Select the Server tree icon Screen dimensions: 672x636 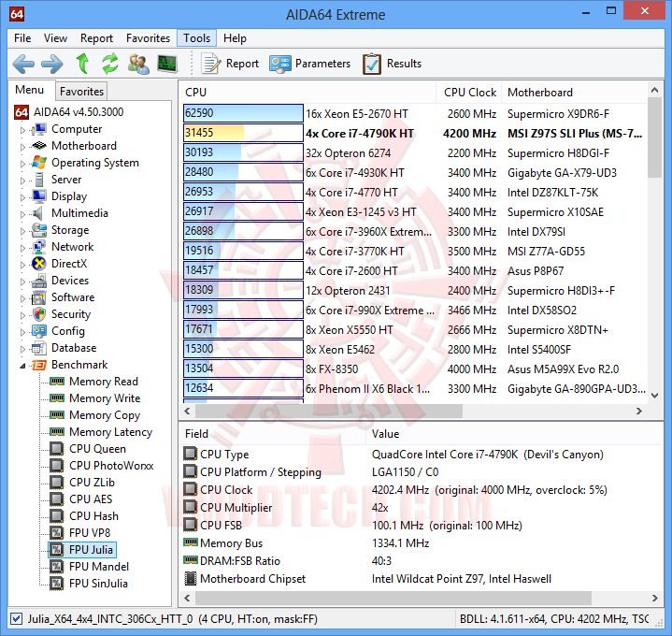[x=39, y=180]
